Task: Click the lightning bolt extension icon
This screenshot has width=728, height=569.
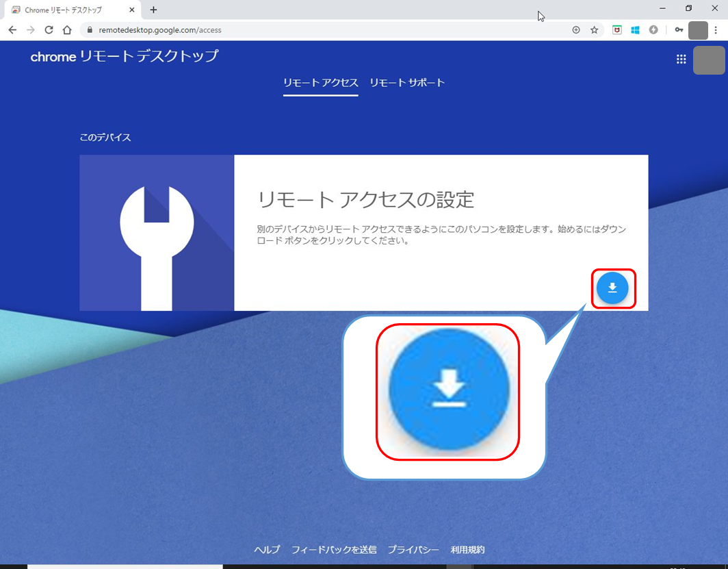Action: coord(653,30)
